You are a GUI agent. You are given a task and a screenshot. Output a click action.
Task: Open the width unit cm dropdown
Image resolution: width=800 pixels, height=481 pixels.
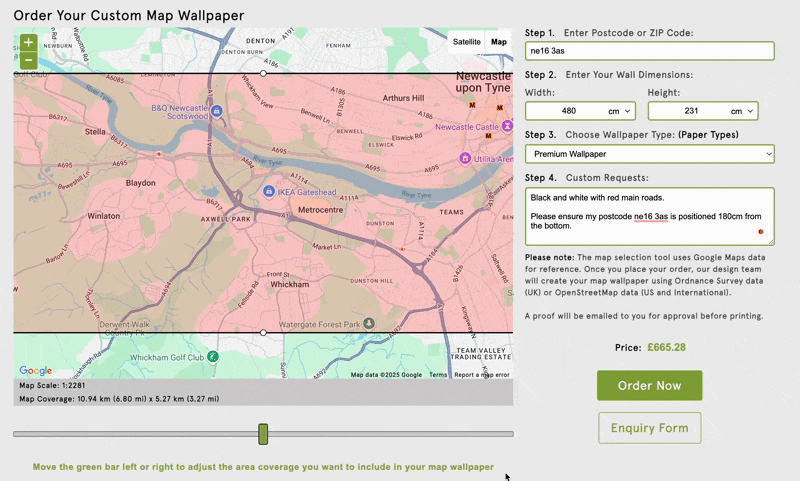pyautogui.click(x=619, y=111)
